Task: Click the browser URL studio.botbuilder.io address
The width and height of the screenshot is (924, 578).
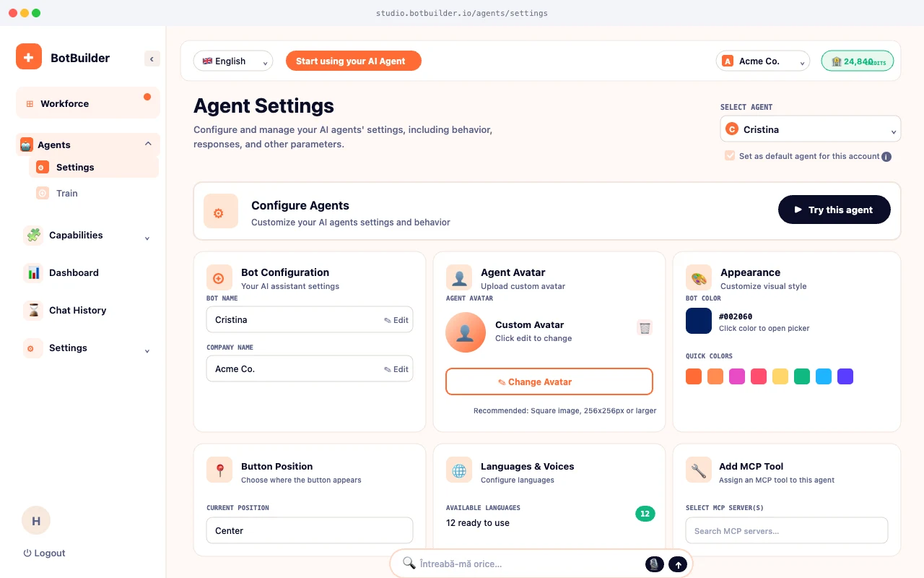Action: click(462, 13)
